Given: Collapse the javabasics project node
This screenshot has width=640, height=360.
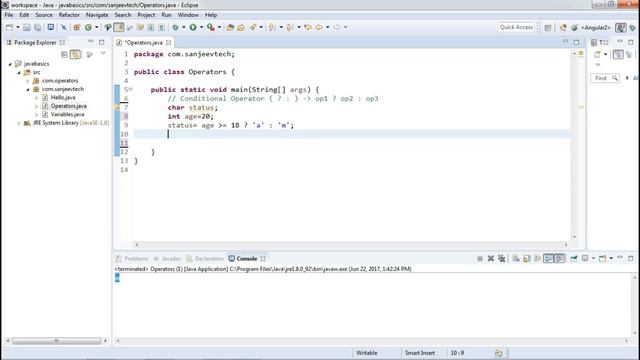Looking at the screenshot, I should [x=10, y=64].
